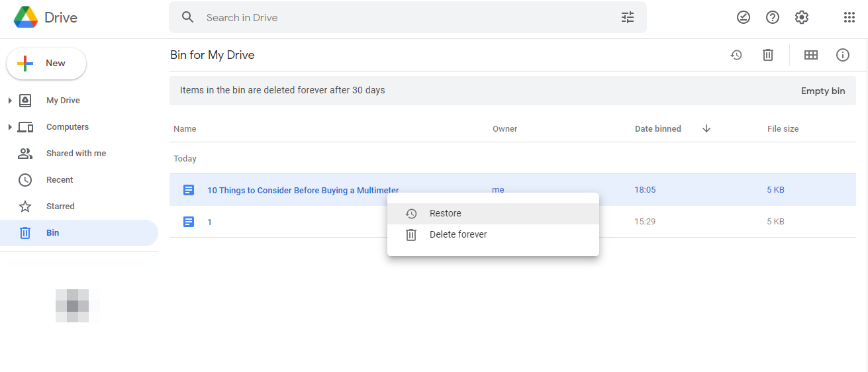Switch to grid layout view
Viewport: 868px width, 372px height.
tap(811, 56)
